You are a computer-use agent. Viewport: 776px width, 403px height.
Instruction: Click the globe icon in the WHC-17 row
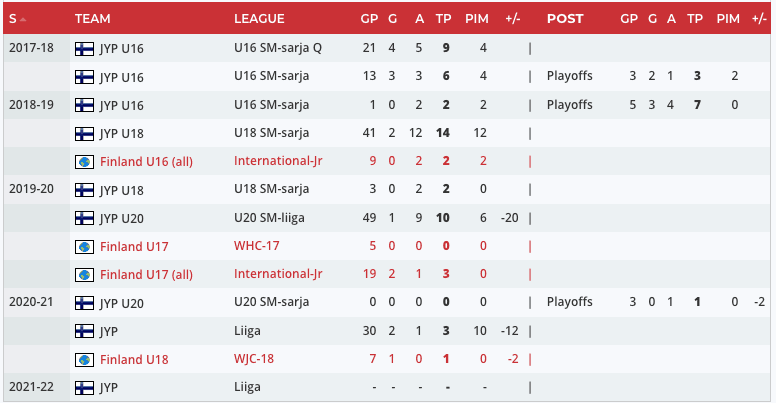(x=84, y=246)
